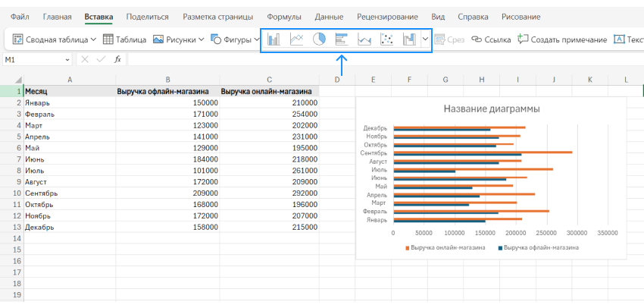Click the Фигуры shapes button
This screenshot has width=644, height=308.
tap(230, 39)
